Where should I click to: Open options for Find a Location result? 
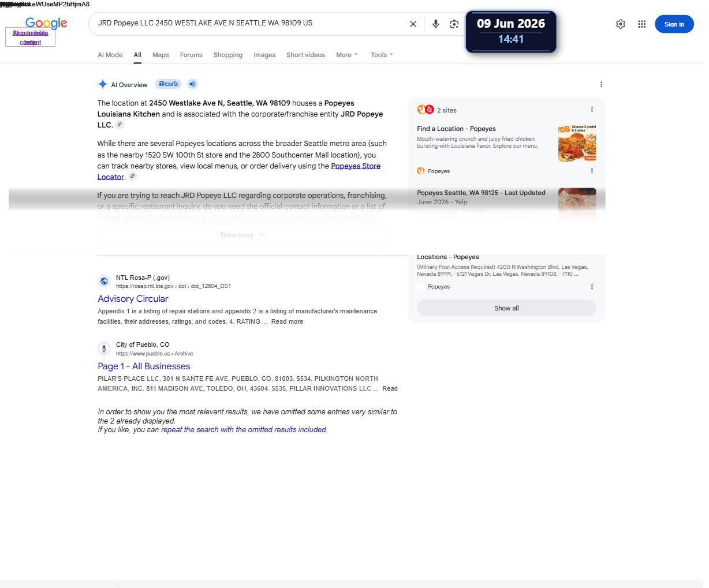pyautogui.click(x=592, y=171)
